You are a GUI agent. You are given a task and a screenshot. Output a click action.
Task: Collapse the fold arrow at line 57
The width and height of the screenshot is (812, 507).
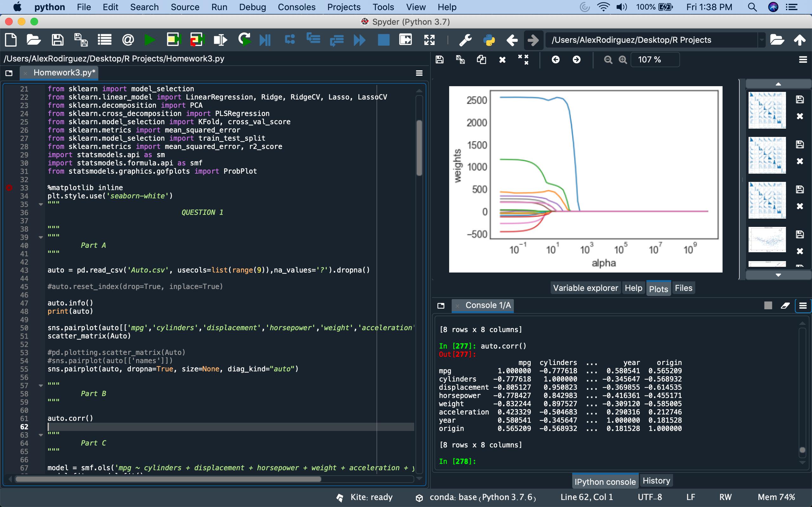coord(41,386)
